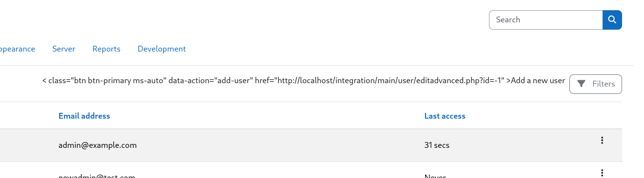The height and width of the screenshot is (178, 644).
Task: Click the Never last access value
Action: click(x=435, y=176)
